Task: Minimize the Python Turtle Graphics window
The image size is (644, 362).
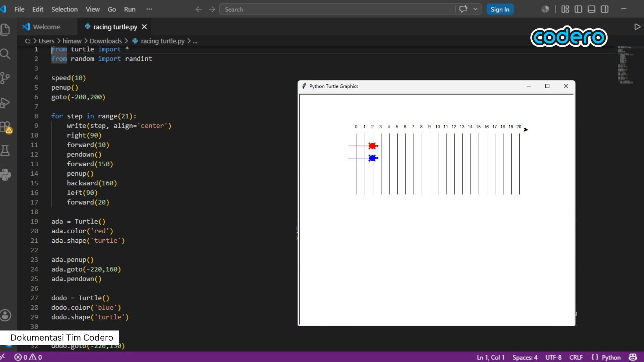Action: point(529,86)
